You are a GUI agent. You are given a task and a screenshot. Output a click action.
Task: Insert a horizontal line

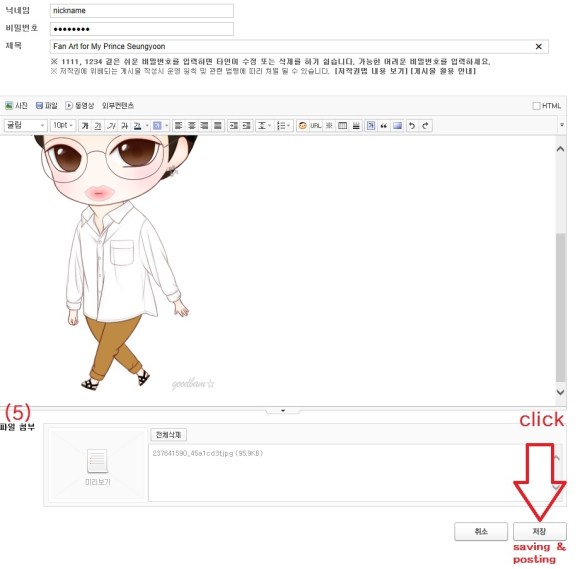(356, 126)
